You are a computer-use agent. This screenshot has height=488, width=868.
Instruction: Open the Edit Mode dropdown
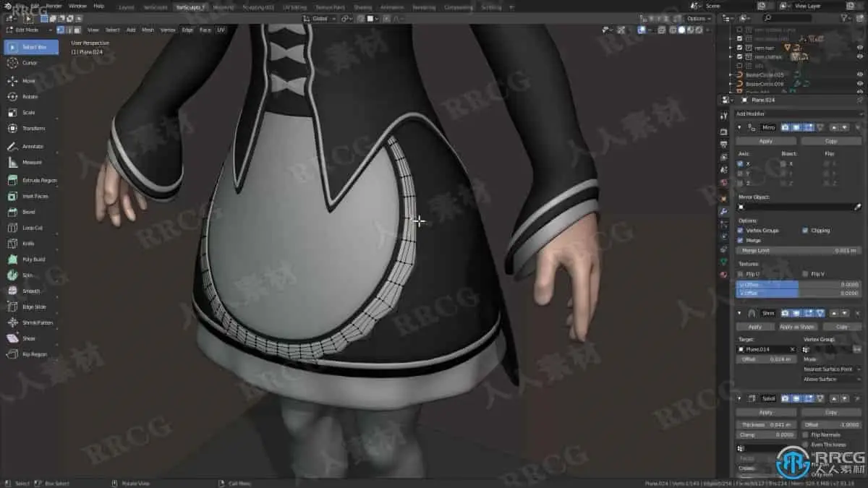28,30
